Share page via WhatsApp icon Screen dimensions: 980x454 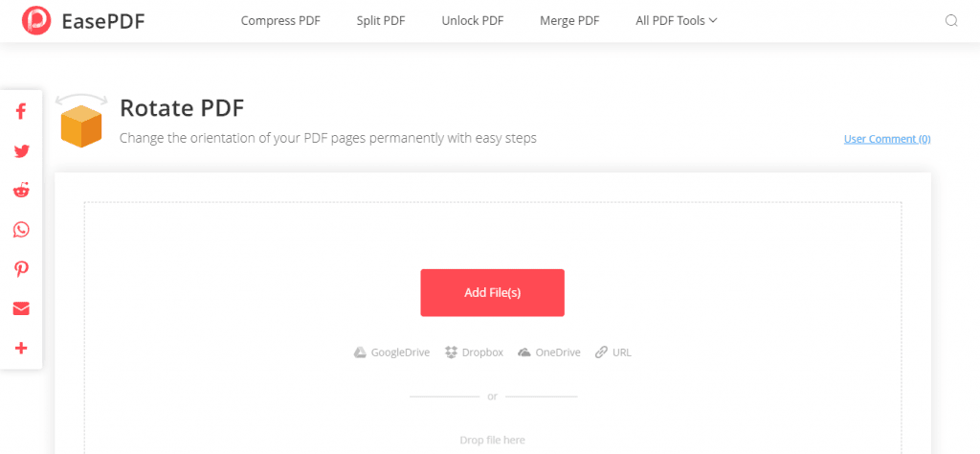[21, 230]
